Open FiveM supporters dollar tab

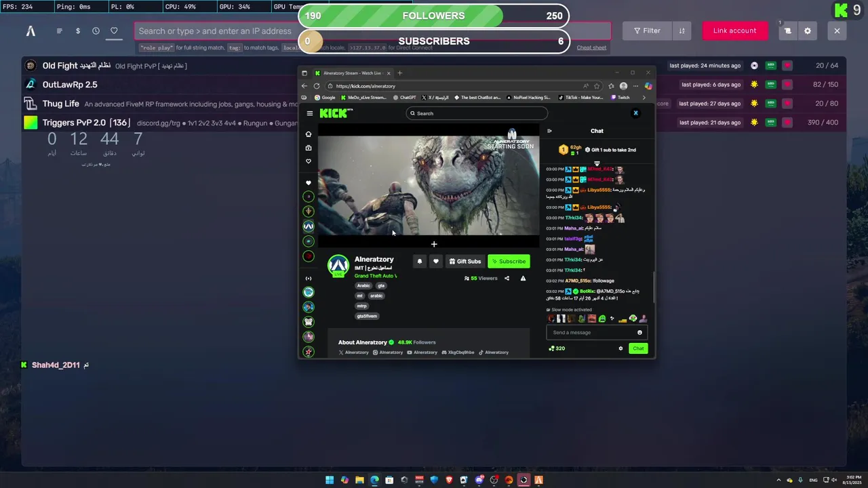point(77,30)
